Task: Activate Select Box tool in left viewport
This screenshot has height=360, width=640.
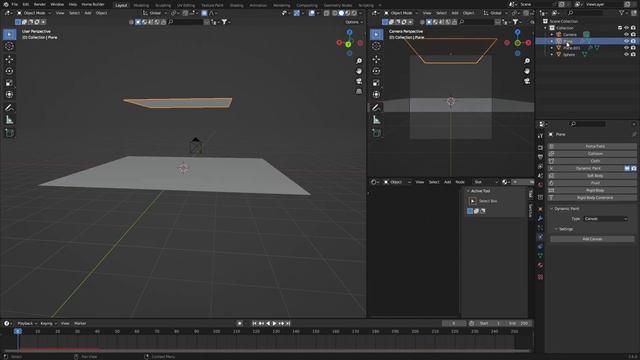Action: pos(9,34)
